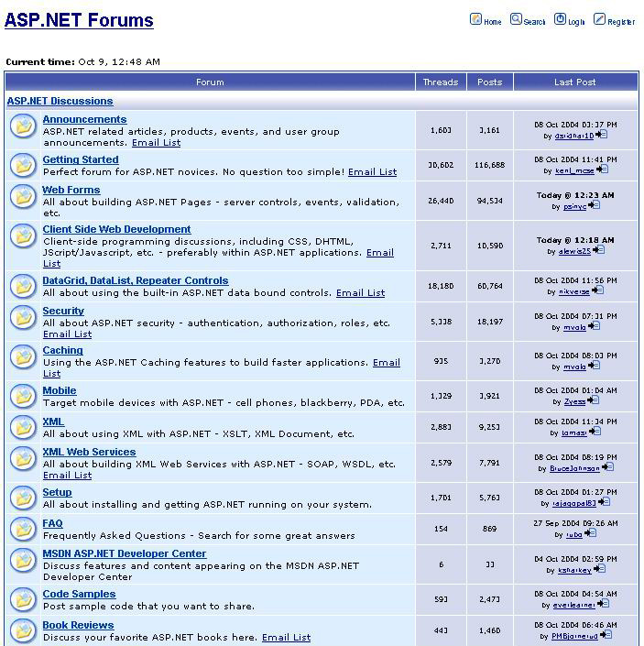
Task: Open the ASP.NET Discussions group link
Action: click(60, 101)
